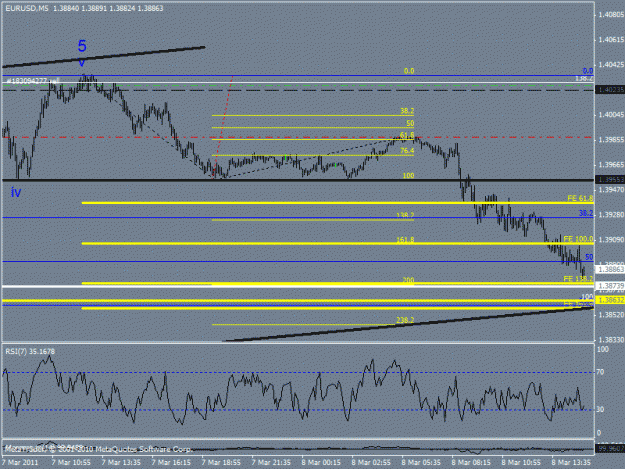Viewport: 625px width, 469px height.
Task: Click the RSI scale value 0
Action: pyautogui.click(x=598, y=433)
